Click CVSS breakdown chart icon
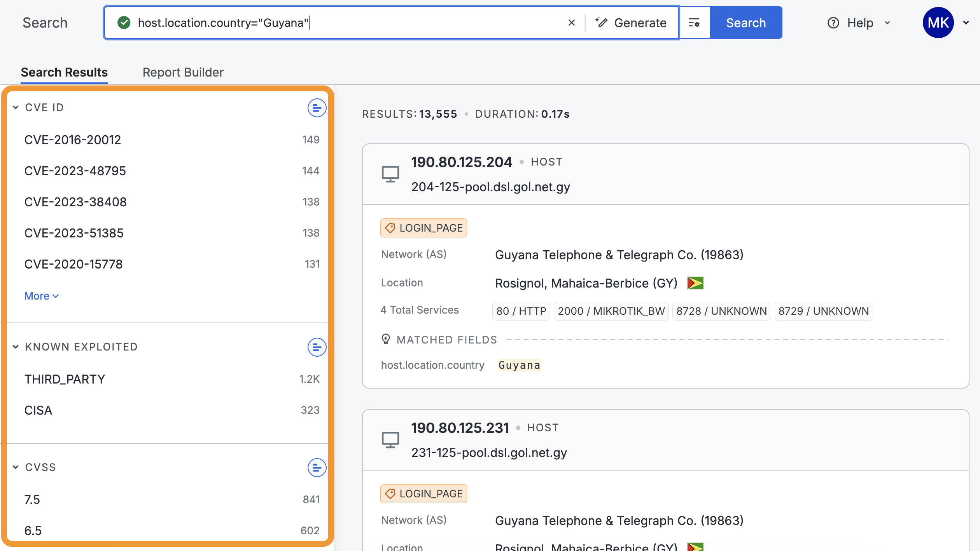Screen dimensions: 980x551 coord(317,467)
